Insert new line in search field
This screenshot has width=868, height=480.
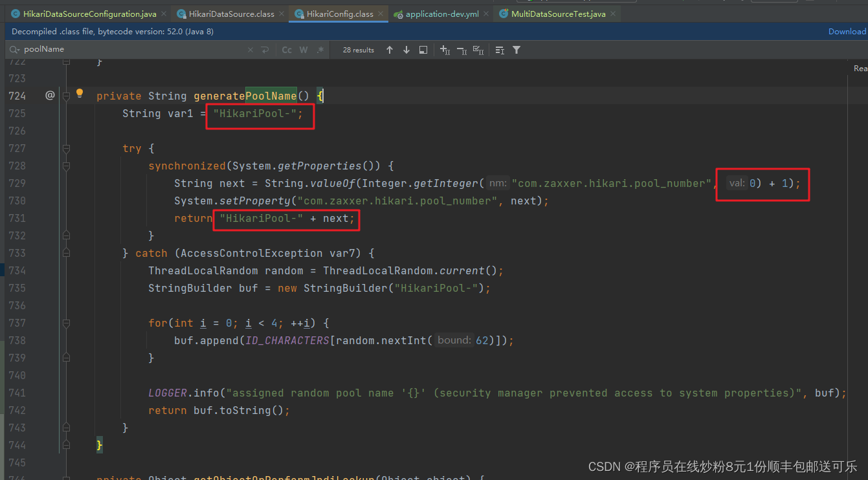(265, 50)
